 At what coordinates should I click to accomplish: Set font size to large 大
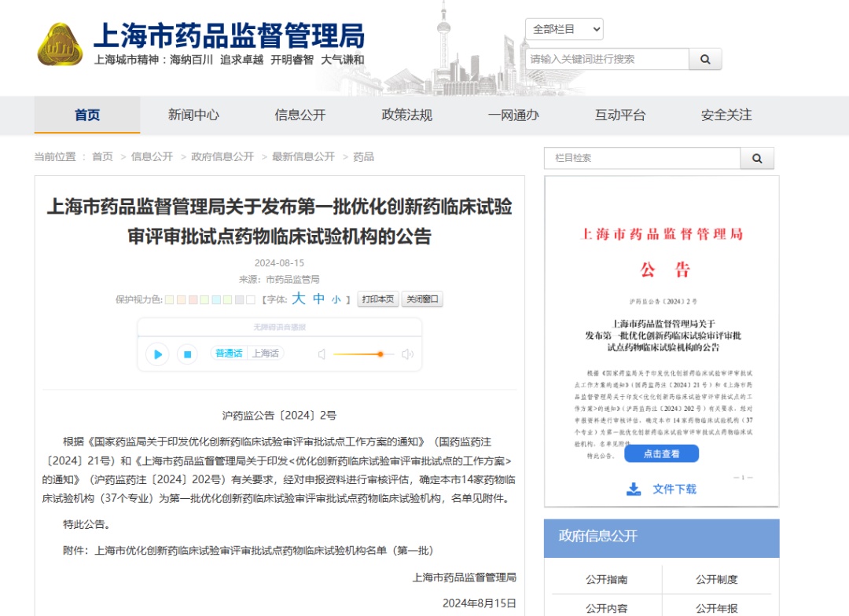tap(298, 299)
